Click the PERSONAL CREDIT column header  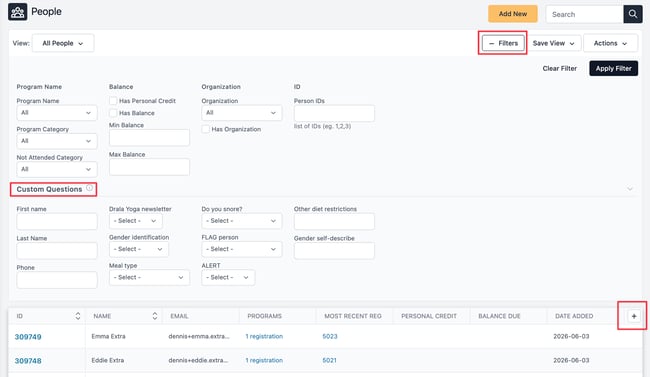pyautogui.click(x=429, y=316)
